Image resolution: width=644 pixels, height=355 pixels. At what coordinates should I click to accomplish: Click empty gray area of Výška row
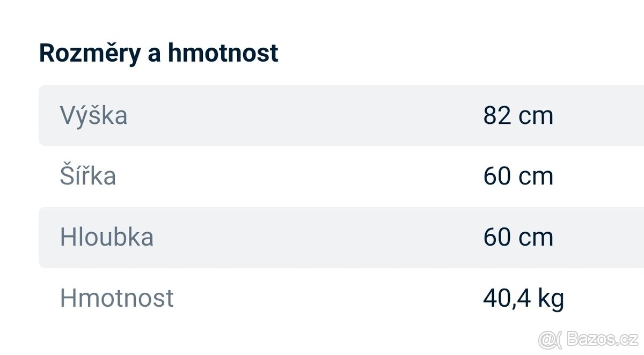pyautogui.click(x=301, y=115)
